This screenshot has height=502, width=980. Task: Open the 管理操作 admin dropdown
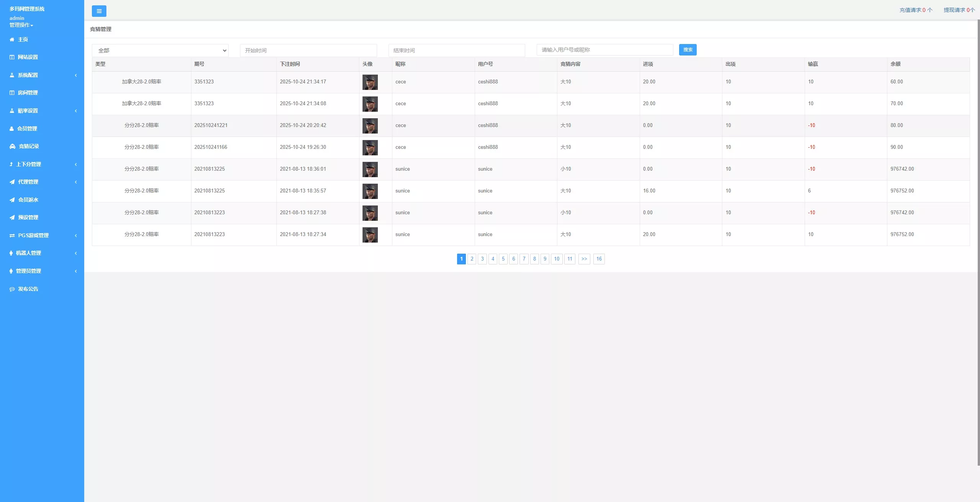(21, 25)
